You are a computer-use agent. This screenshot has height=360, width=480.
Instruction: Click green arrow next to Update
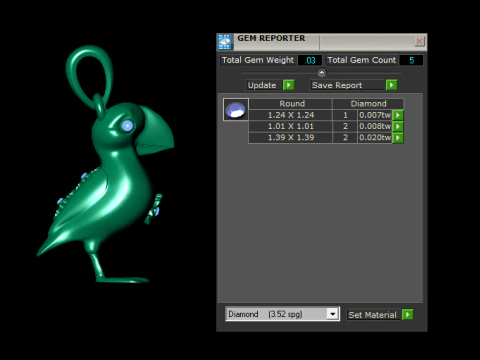pos(289,85)
